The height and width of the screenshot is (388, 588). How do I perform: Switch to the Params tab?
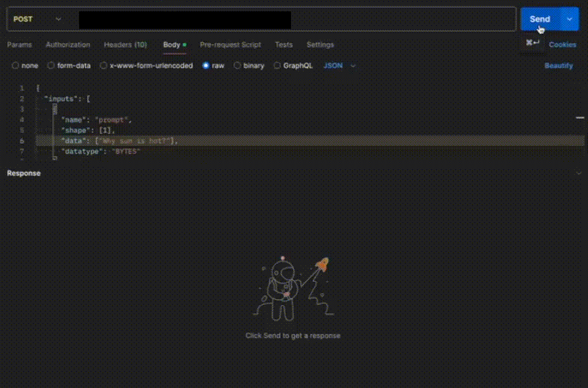click(19, 44)
